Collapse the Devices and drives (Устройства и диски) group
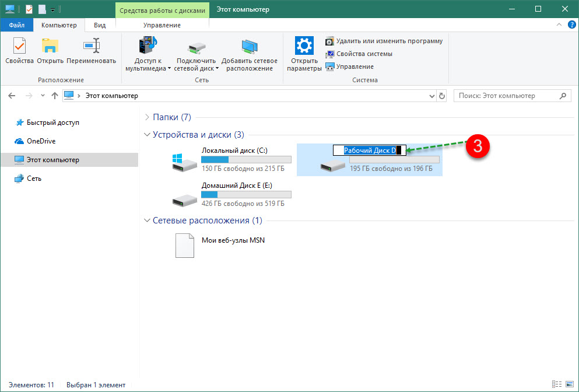The width and height of the screenshot is (579, 392). point(147,135)
